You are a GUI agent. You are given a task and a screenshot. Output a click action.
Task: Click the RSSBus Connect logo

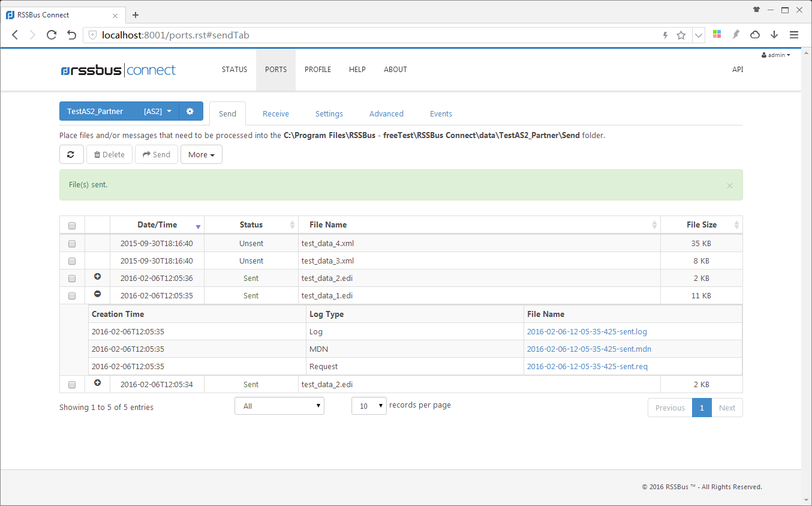(118, 70)
